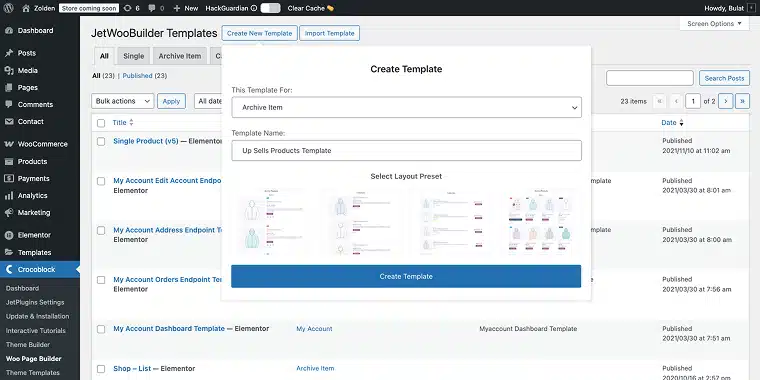Sort the table by the Date column
Screen dimensions: 760x380
(672, 123)
